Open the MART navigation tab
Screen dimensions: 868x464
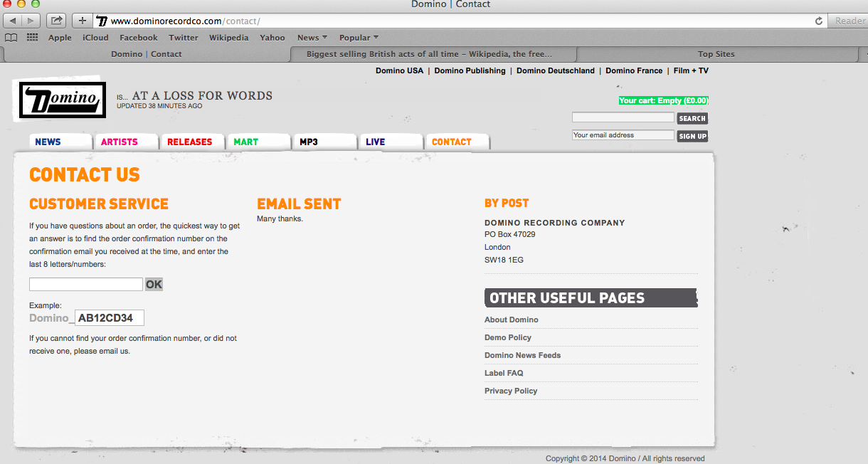pyautogui.click(x=259, y=142)
